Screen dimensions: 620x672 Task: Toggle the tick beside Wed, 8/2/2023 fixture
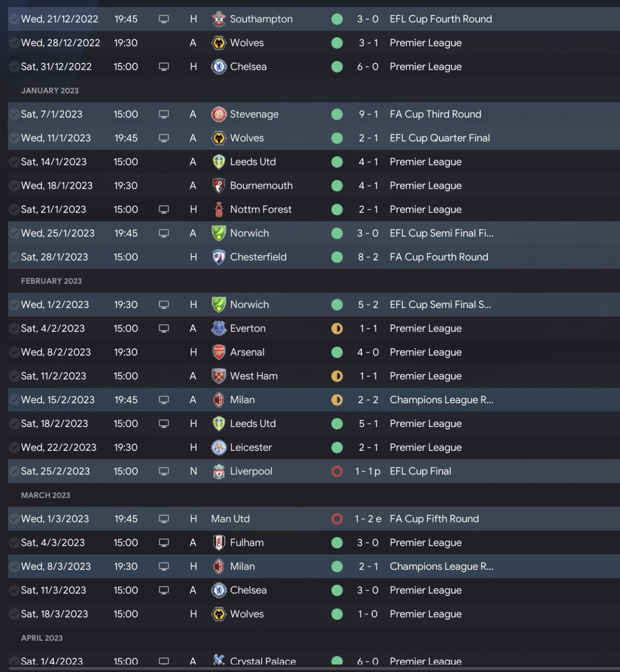coord(14,352)
